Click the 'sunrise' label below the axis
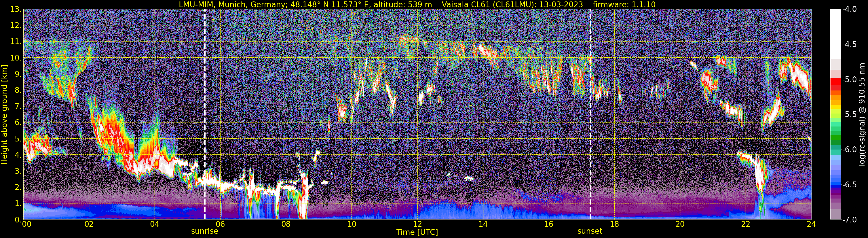The width and height of the screenshot is (868, 238). (x=204, y=231)
